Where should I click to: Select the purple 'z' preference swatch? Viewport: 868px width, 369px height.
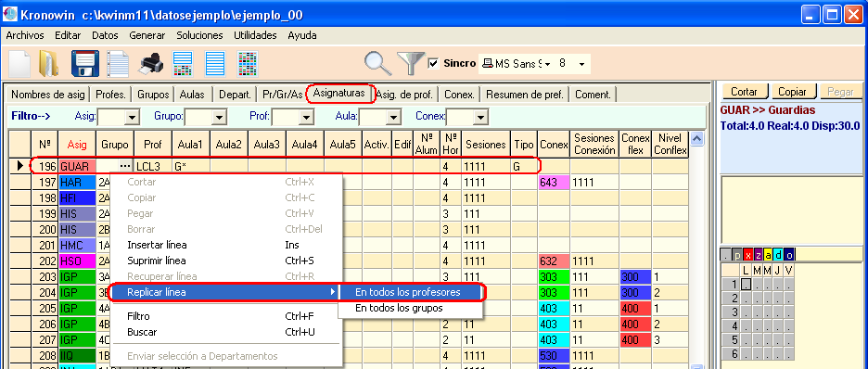(x=759, y=255)
